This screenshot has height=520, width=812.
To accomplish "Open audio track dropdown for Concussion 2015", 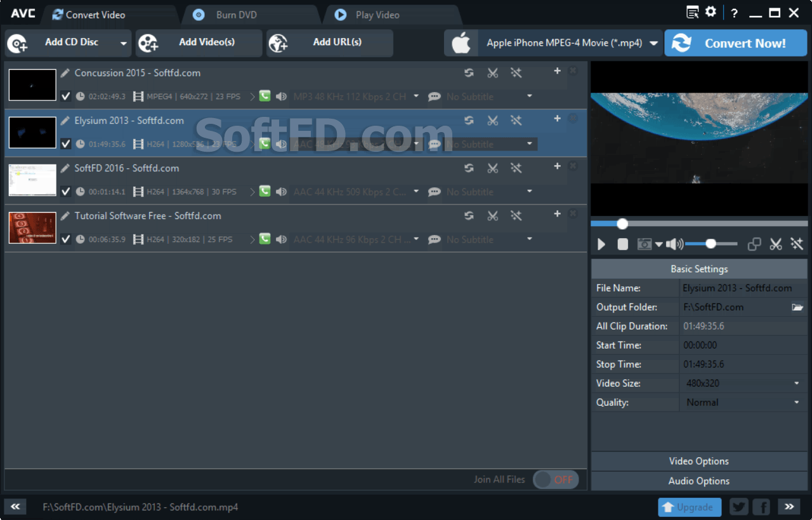I will (x=416, y=97).
